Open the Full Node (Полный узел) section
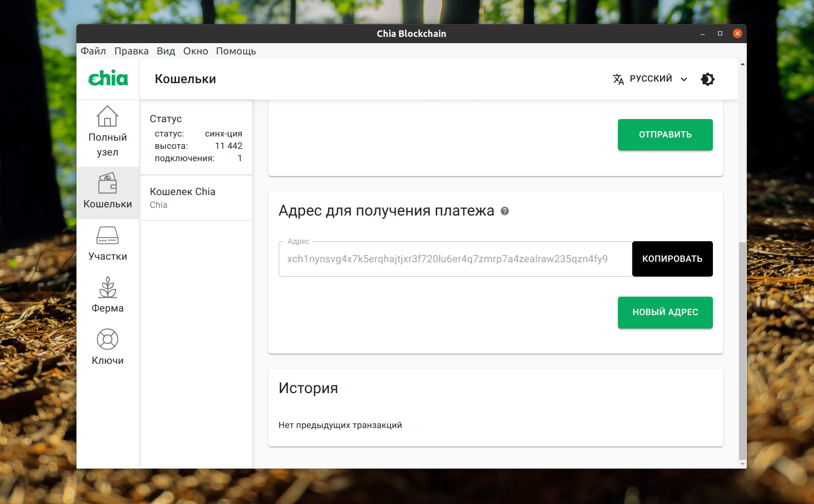 point(107,131)
